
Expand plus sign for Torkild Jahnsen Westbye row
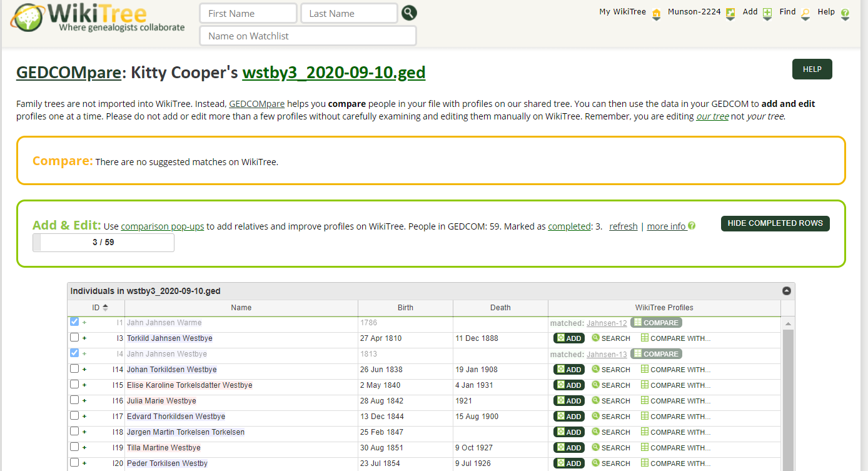(x=84, y=338)
